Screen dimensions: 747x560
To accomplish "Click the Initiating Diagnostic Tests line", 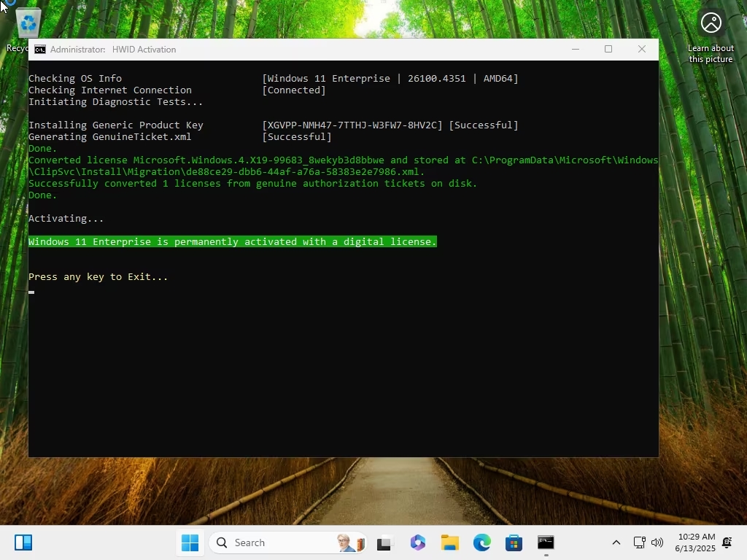I will coord(115,102).
